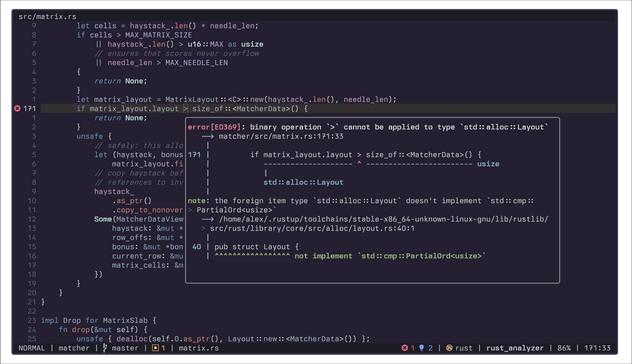Click the 'src/matrix.rs' path at top
The image size is (632, 364).
(47, 17)
